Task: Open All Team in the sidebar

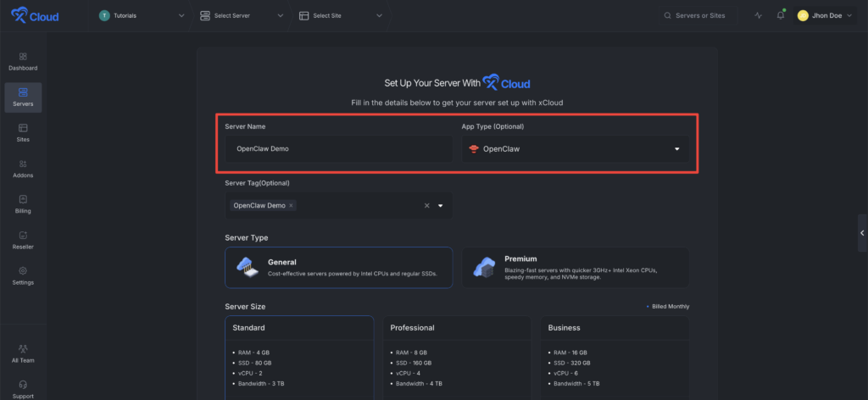Action: click(23, 353)
